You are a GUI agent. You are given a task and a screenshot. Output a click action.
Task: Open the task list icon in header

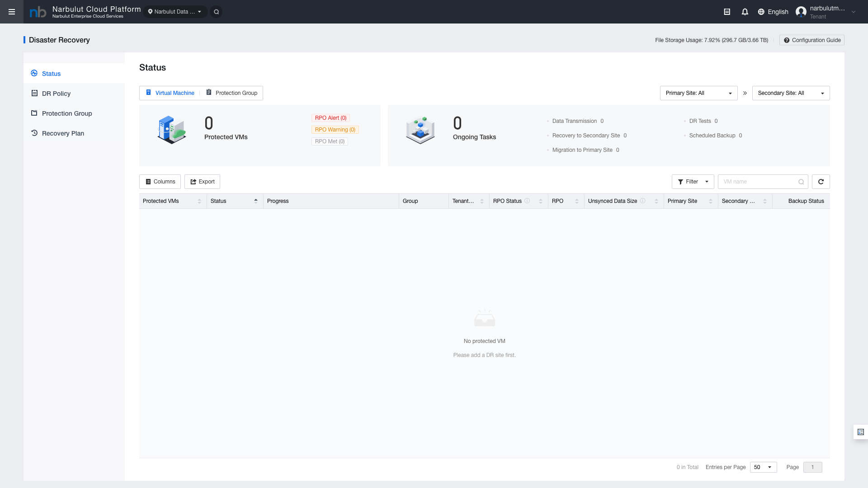(727, 12)
